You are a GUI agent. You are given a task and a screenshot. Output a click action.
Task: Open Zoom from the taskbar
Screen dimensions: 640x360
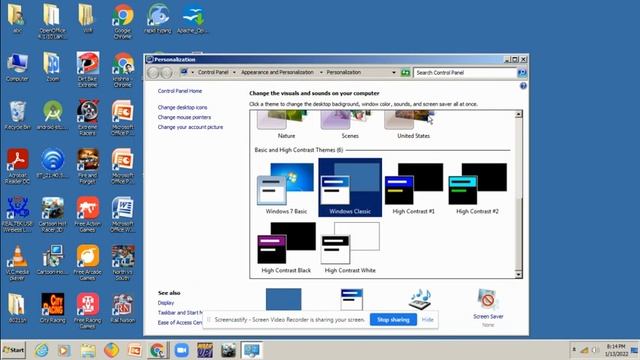(x=181, y=350)
